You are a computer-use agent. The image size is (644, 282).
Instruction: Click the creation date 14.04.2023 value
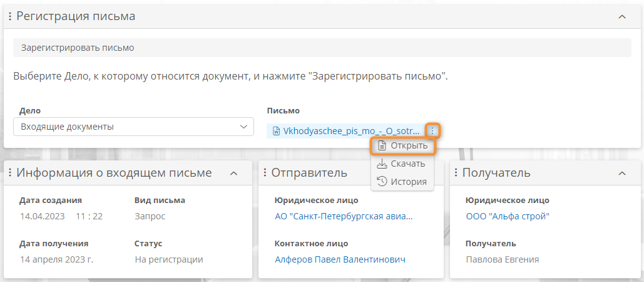(x=43, y=216)
